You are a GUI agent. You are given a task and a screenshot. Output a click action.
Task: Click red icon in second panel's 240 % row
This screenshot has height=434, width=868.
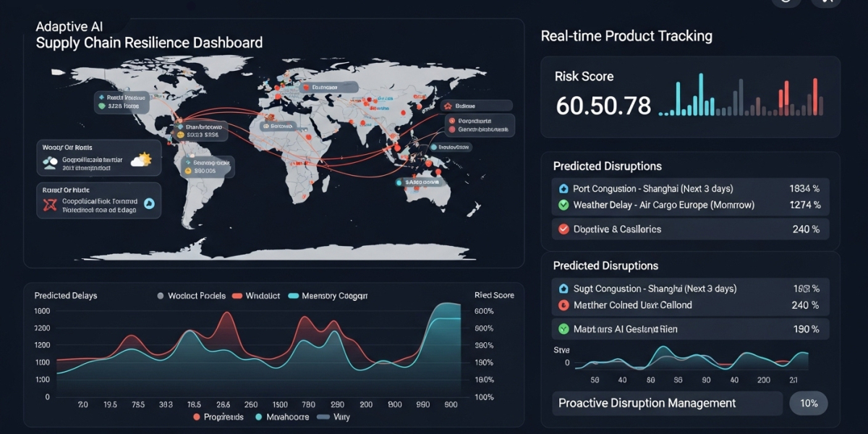tap(563, 305)
